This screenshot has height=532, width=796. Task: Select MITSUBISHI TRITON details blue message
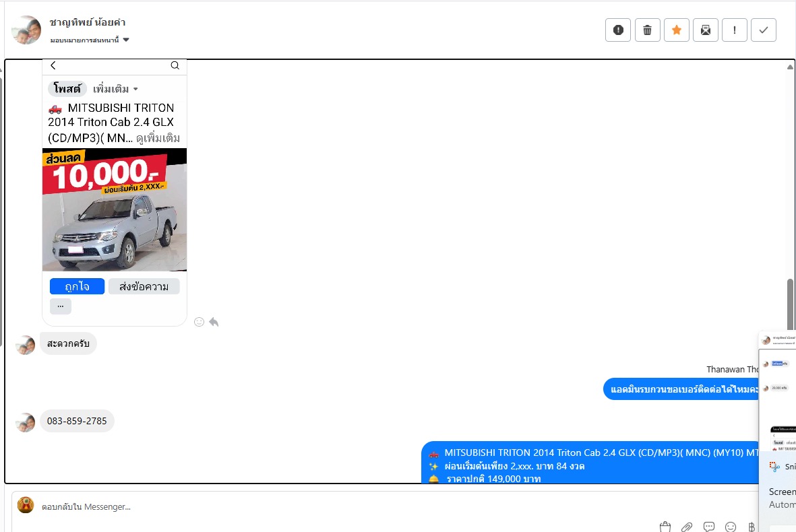coord(590,463)
